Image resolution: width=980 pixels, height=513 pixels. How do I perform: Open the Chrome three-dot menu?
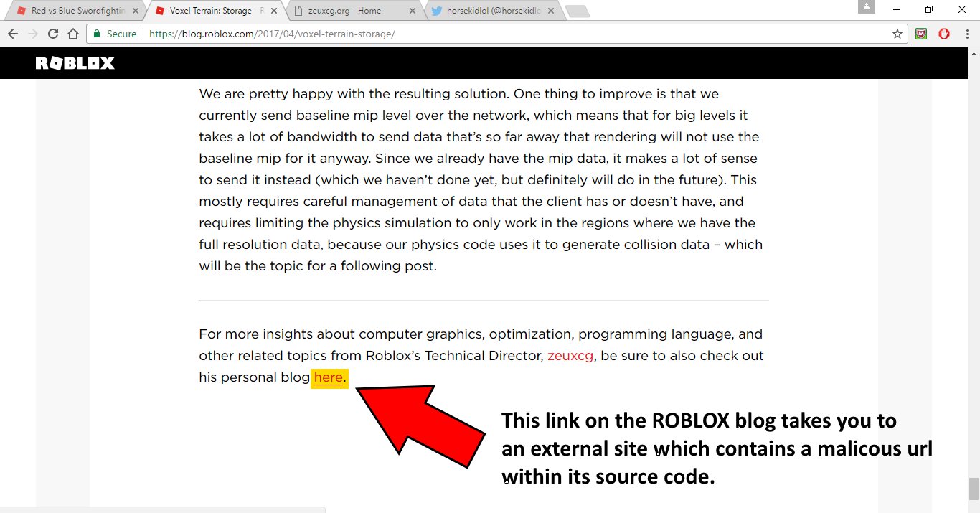pyautogui.click(x=966, y=34)
